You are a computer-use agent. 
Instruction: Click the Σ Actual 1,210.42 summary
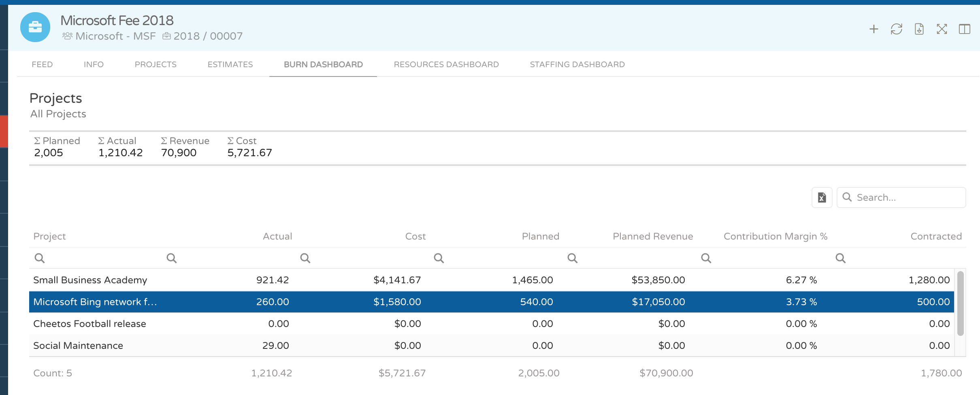pos(120,147)
